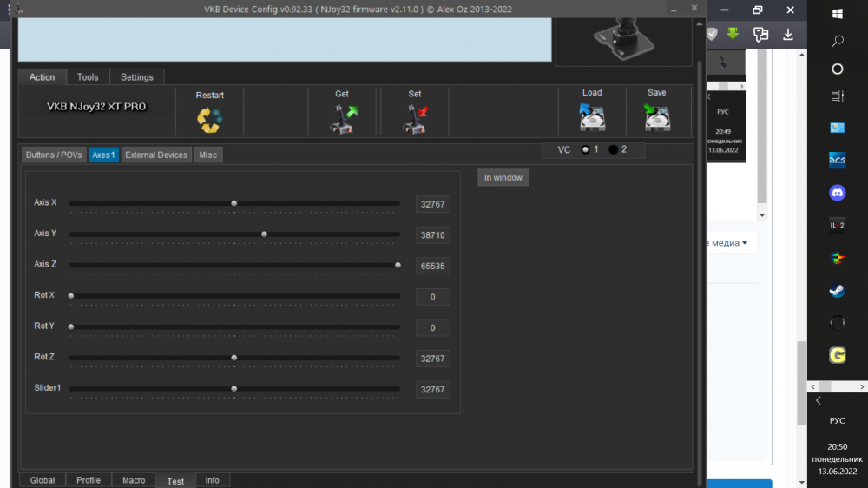Click the Cortana circle icon in taskbar
This screenshot has height=488, width=868.
837,69
